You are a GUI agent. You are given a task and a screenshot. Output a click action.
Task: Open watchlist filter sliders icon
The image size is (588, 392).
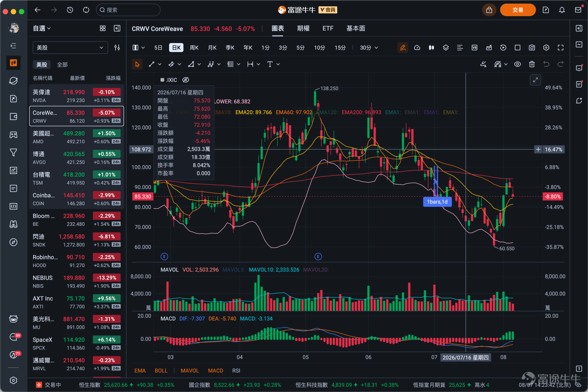click(x=117, y=48)
